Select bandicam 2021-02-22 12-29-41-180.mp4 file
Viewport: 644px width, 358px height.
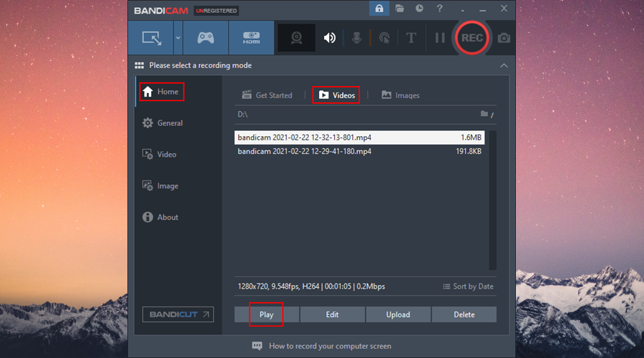(359, 151)
